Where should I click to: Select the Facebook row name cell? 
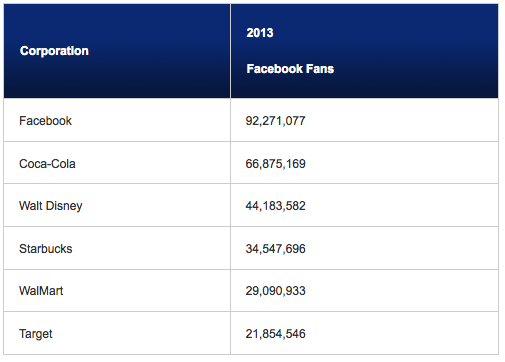click(x=117, y=120)
